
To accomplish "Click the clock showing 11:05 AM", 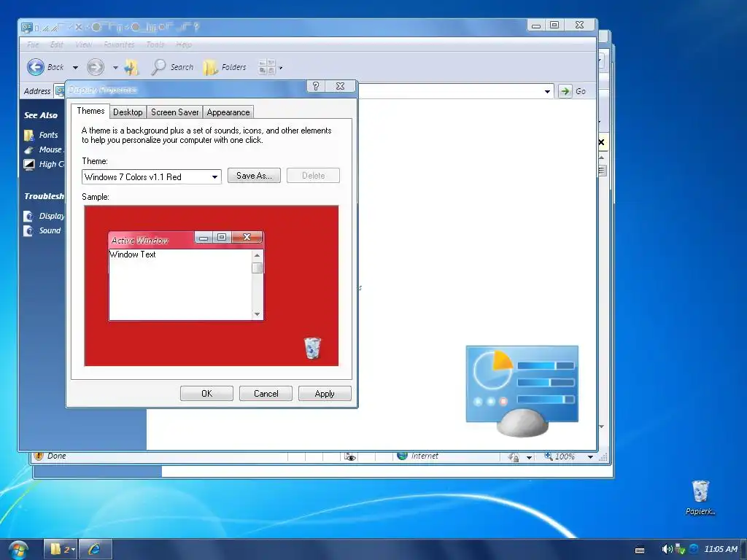I will [721, 549].
